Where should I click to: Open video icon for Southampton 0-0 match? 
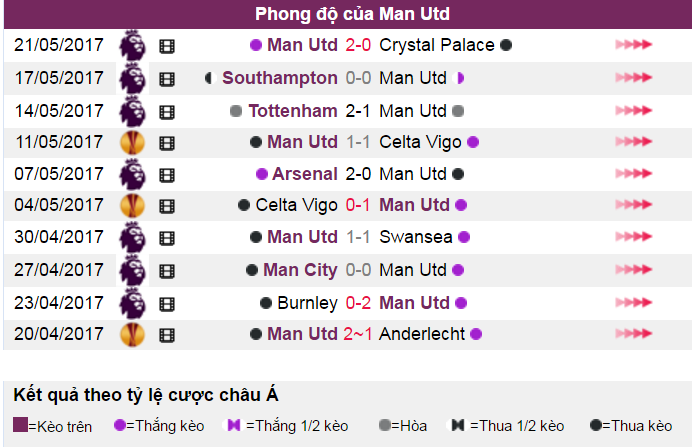pyautogui.click(x=167, y=79)
